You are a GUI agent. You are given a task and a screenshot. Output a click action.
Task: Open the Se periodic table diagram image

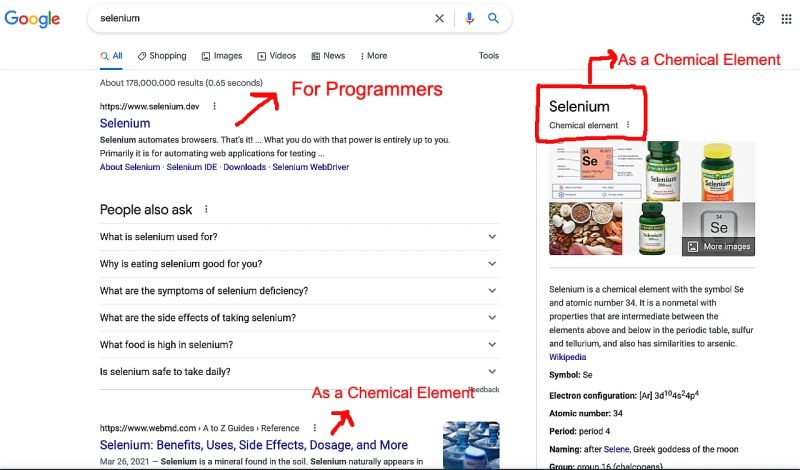[x=597, y=171]
